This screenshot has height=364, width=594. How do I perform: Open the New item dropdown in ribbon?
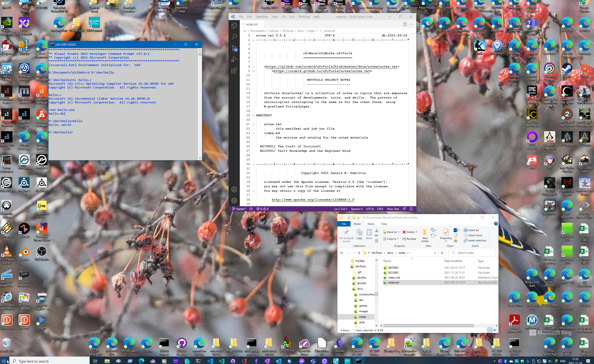point(433,230)
